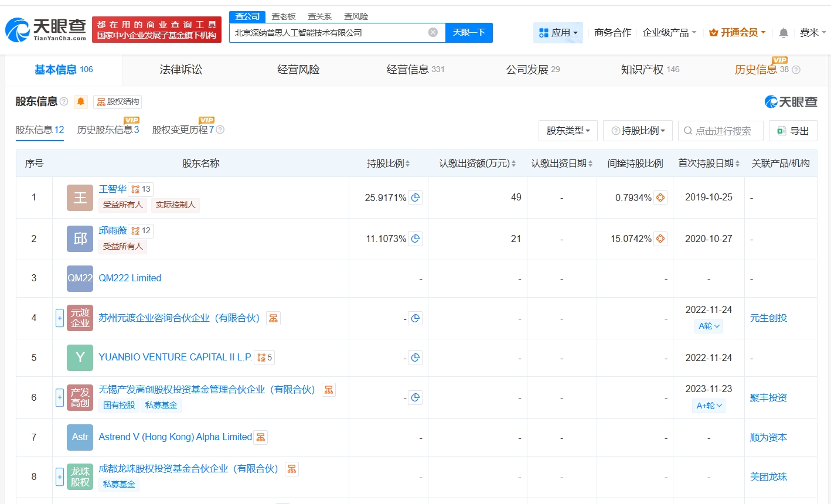Click the TianYanCha logo in header
Screen dimensions: 831x504
pos(46,29)
